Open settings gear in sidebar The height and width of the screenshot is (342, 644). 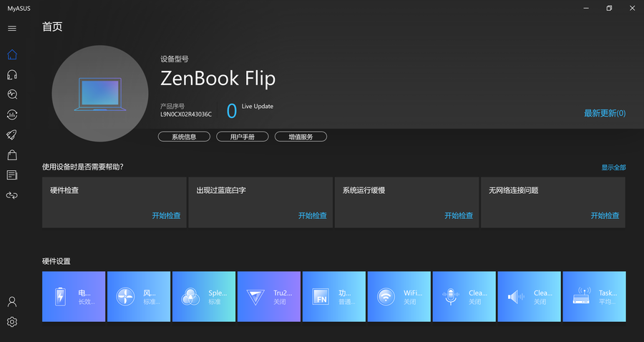click(11, 322)
